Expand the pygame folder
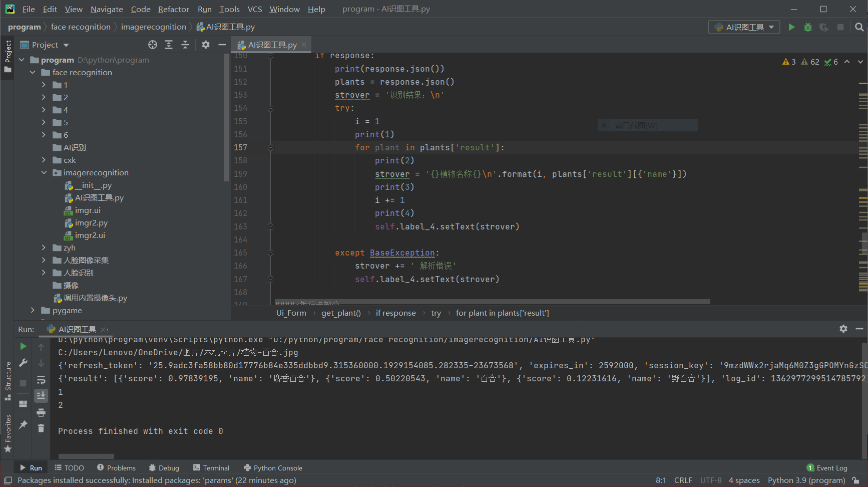The image size is (868, 487). pyautogui.click(x=33, y=310)
